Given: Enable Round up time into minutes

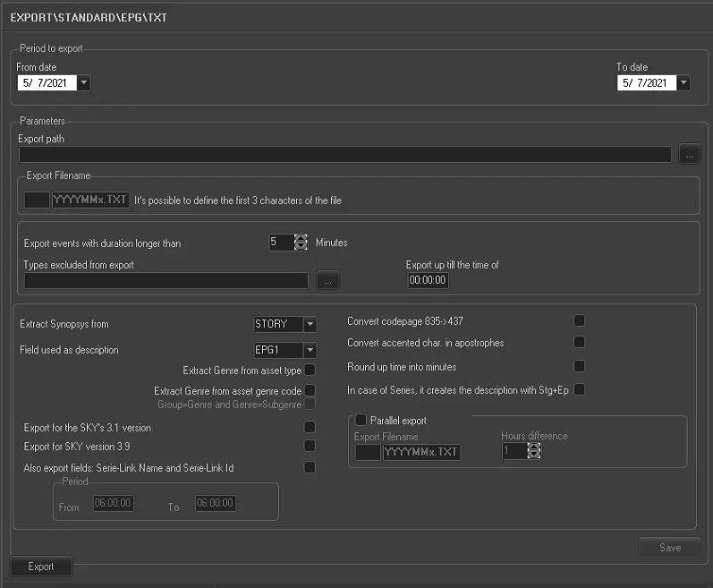Looking at the screenshot, I should [579, 366].
